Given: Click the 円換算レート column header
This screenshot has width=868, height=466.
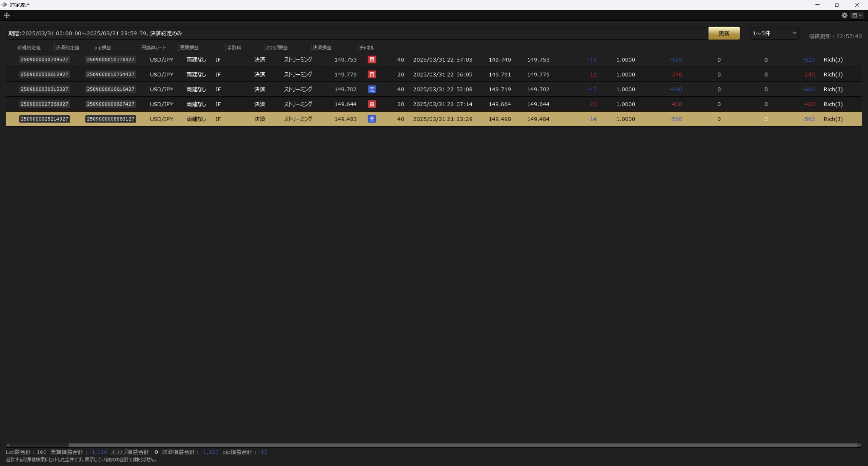Looking at the screenshot, I should 154,48.
